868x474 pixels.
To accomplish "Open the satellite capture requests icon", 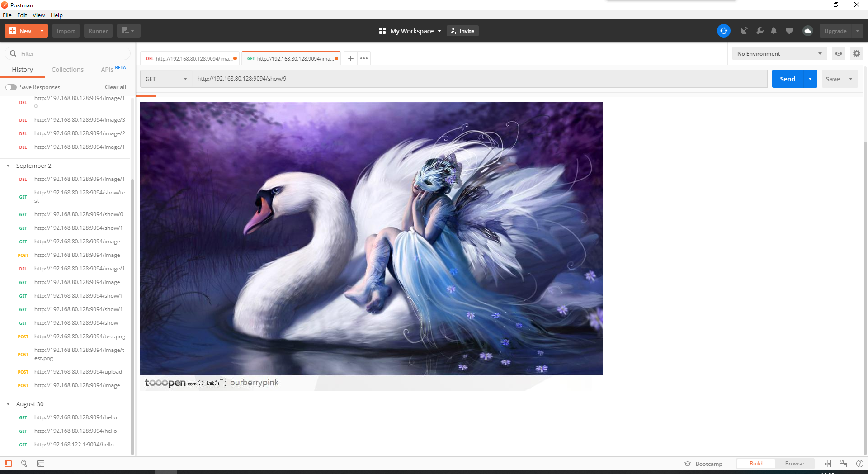I will coord(744,31).
